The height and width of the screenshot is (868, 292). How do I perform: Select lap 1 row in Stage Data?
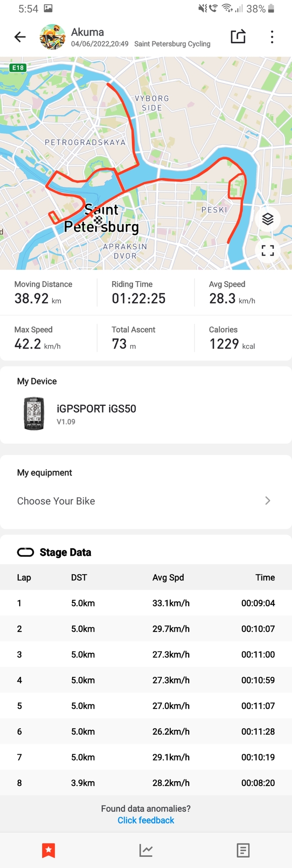tap(146, 603)
